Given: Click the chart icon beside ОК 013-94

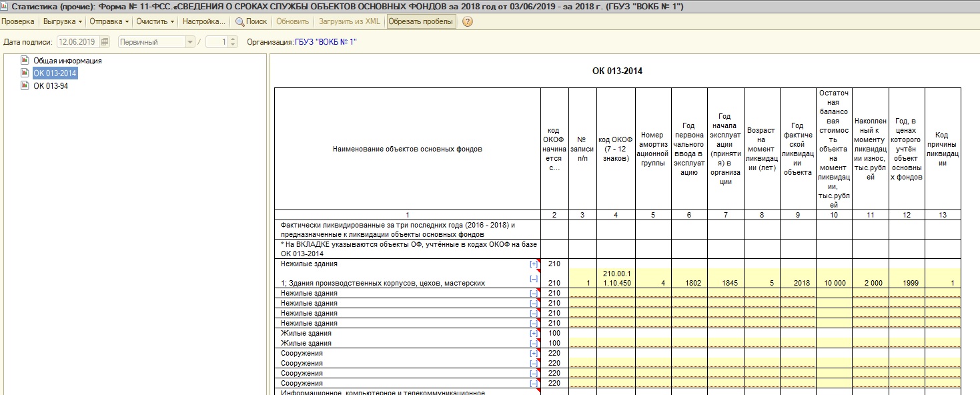Looking at the screenshot, I should pos(25,85).
